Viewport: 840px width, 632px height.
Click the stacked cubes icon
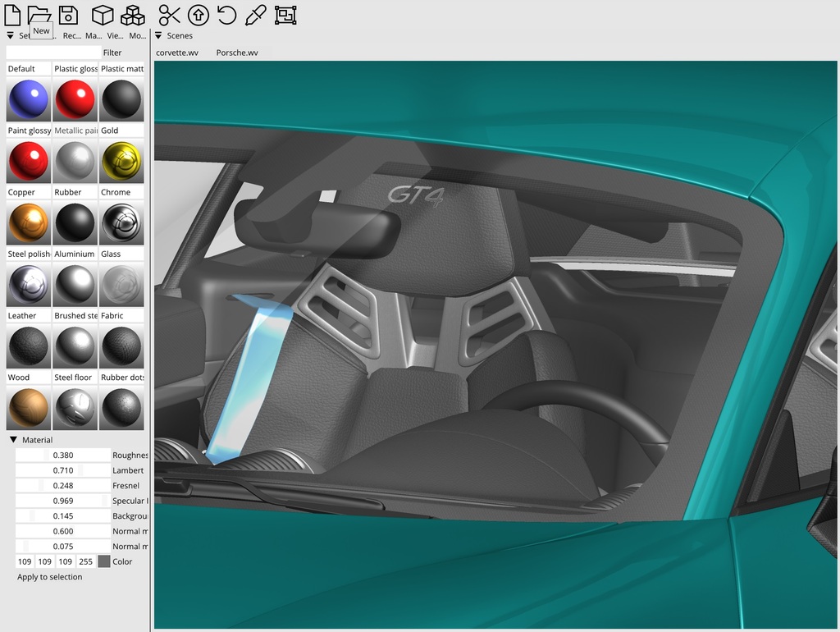[132, 15]
